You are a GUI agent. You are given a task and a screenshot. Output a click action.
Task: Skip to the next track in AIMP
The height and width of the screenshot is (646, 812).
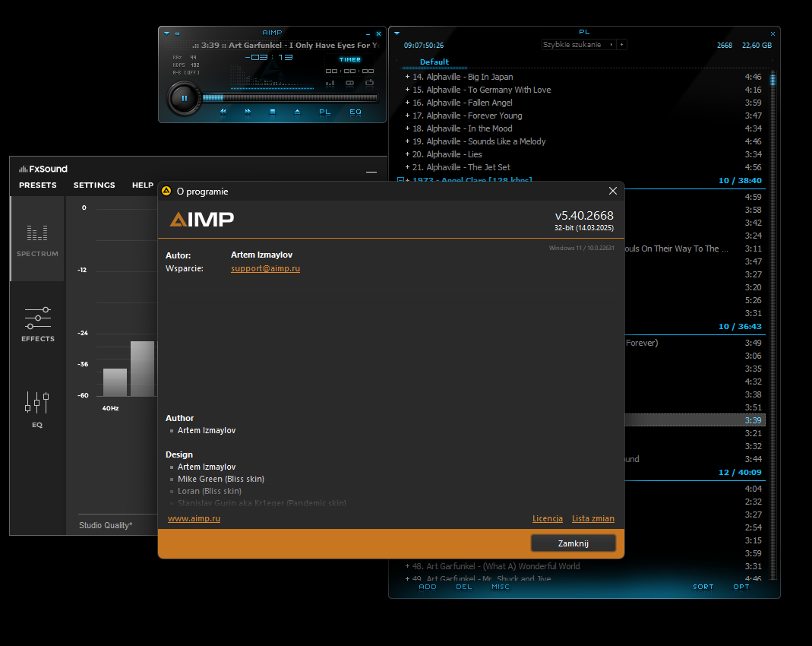(248, 112)
